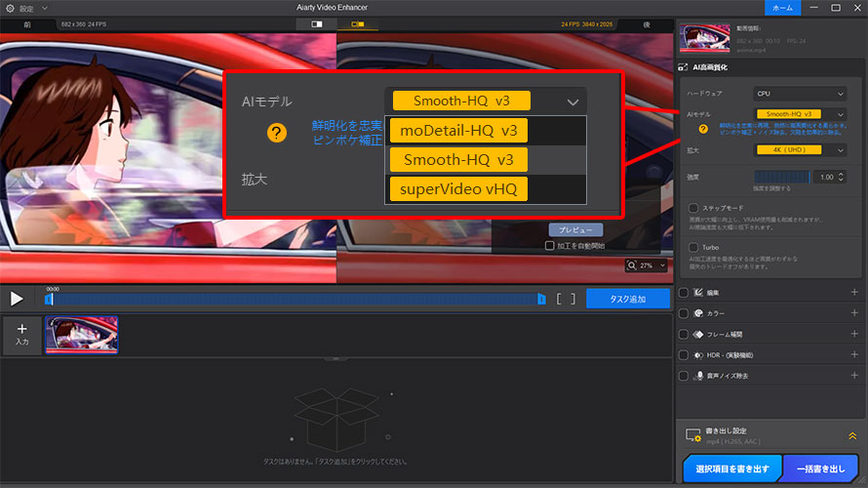This screenshot has width=868, height=488.
Task: Click the zoom magnifier icon
Action: pyautogui.click(x=632, y=265)
